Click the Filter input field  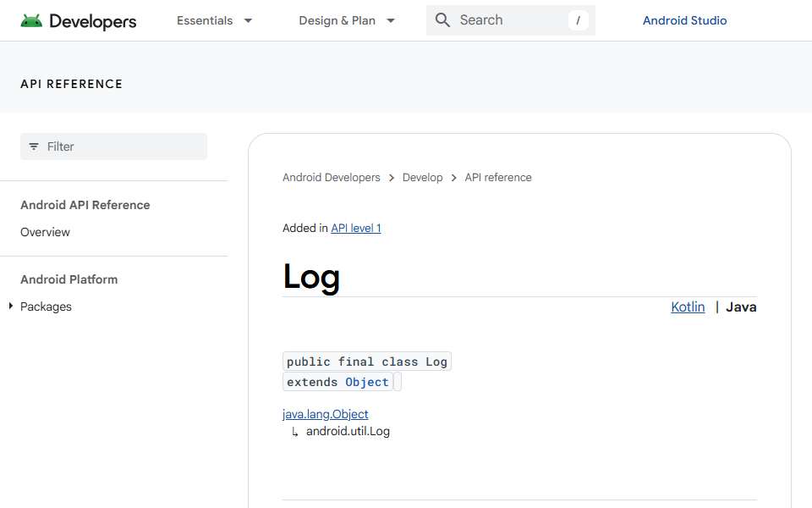click(113, 146)
